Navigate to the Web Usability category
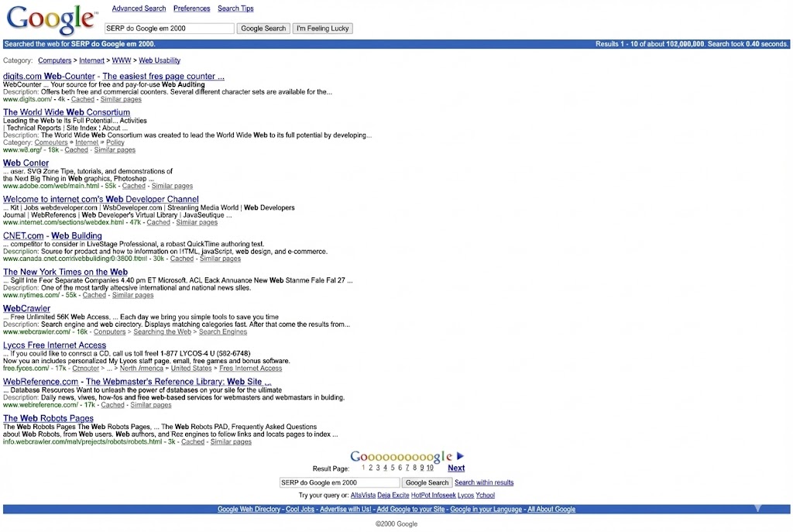 pyautogui.click(x=160, y=60)
